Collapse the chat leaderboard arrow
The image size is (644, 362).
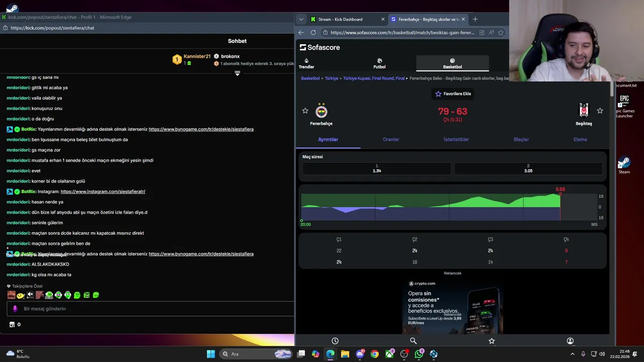point(237,73)
